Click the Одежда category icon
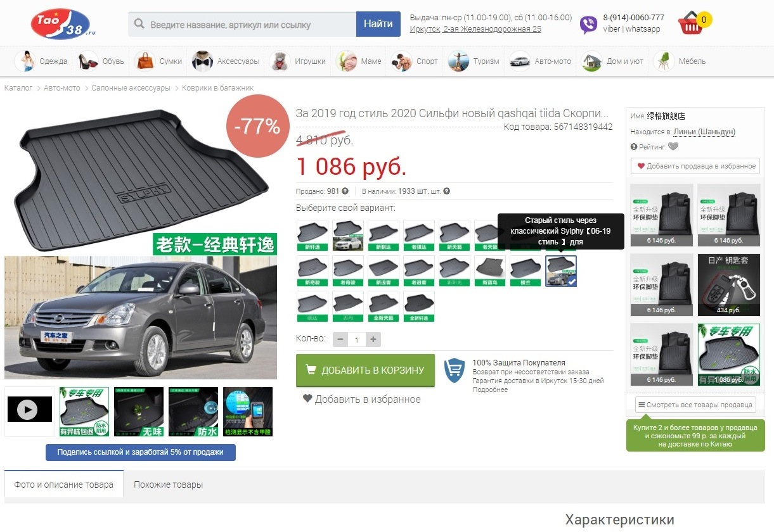 (25, 61)
